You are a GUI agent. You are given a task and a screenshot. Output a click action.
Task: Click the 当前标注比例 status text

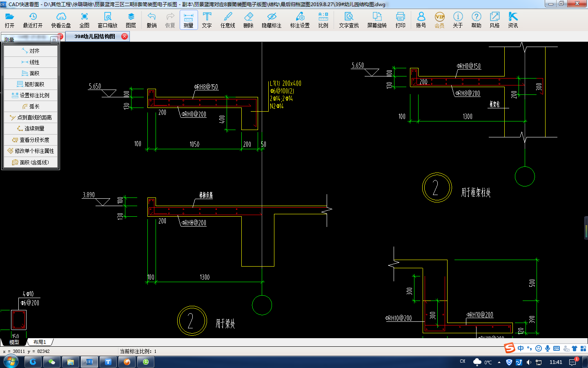pyautogui.click(x=138, y=351)
